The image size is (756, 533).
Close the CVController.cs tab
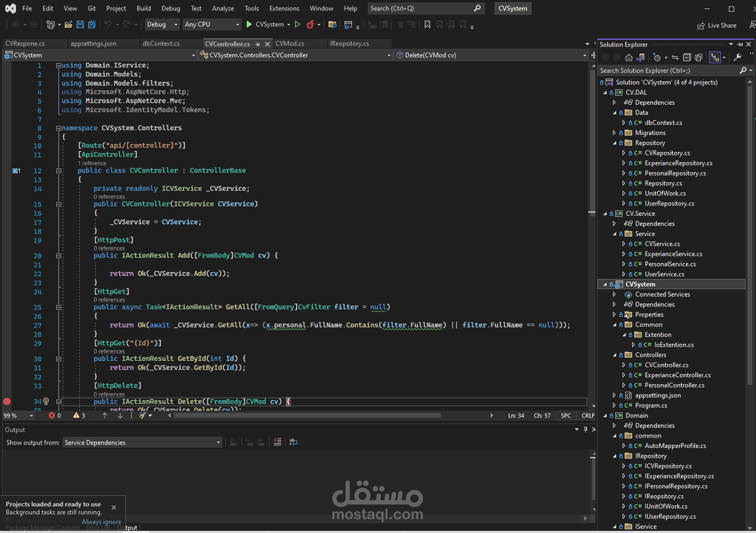(267, 44)
